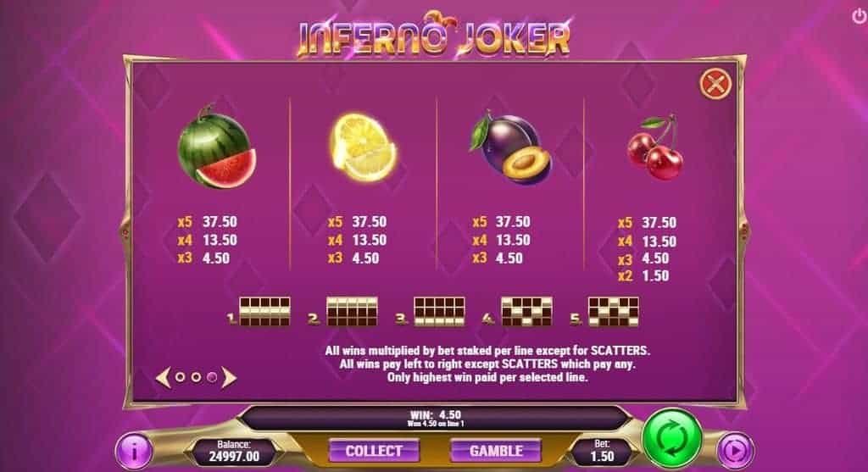This screenshot has height=472, width=868.
Task: Click the lemon symbol
Action: [363, 147]
